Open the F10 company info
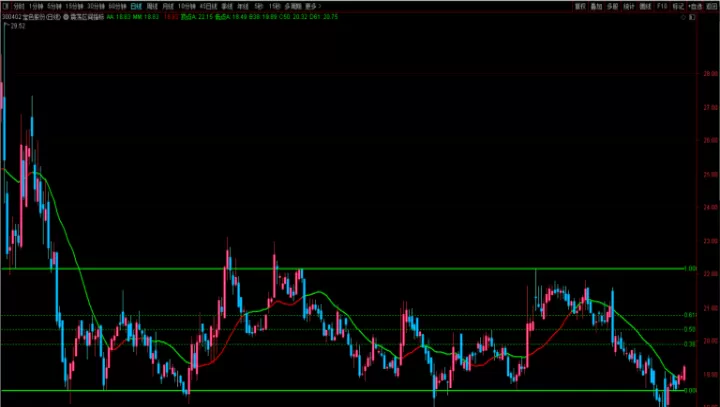The width and height of the screenshot is (720, 407). coord(662,6)
